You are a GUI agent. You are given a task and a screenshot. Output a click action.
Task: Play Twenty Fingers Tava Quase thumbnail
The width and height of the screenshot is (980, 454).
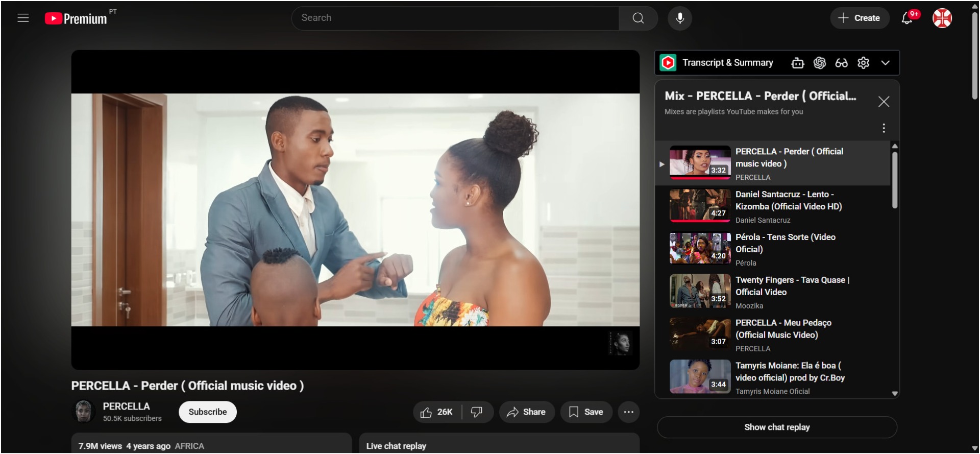point(700,291)
